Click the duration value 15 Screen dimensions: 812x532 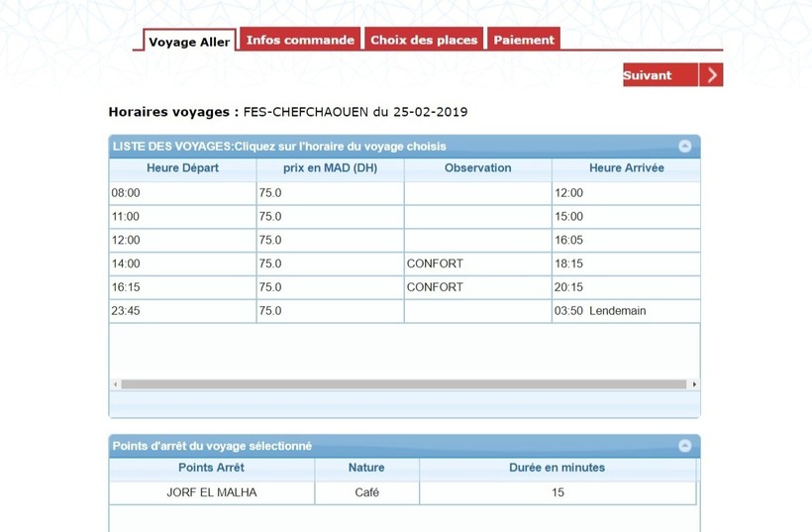coord(558,492)
